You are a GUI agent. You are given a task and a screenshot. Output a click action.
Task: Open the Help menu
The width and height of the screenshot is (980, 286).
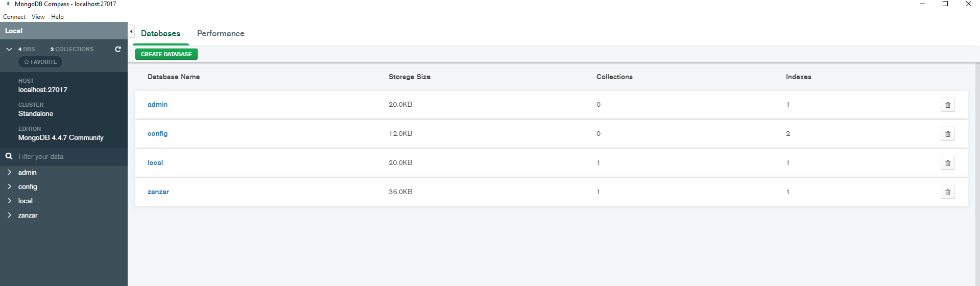(57, 17)
